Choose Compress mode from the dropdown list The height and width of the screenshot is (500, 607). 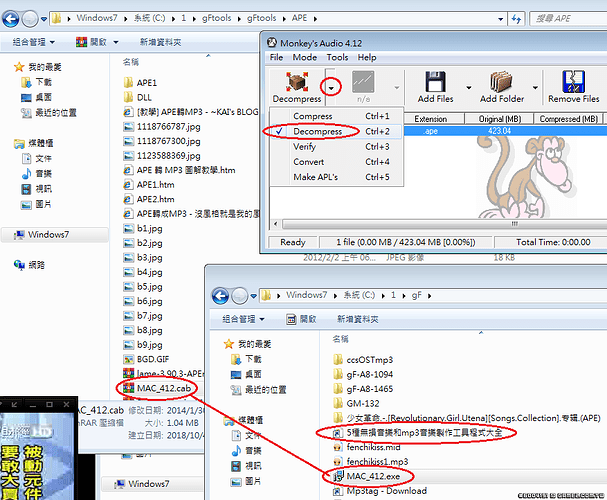[x=313, y=116]
